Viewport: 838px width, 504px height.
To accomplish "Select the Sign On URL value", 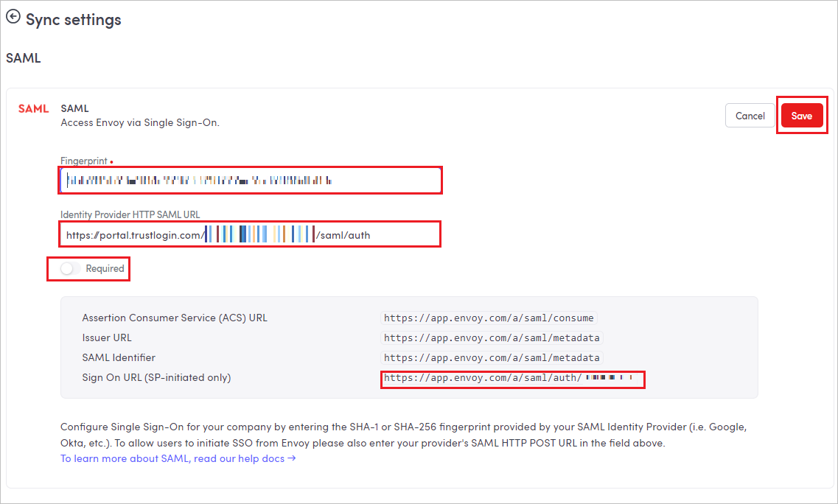I will pyautogui.click(x=510, y=378).
